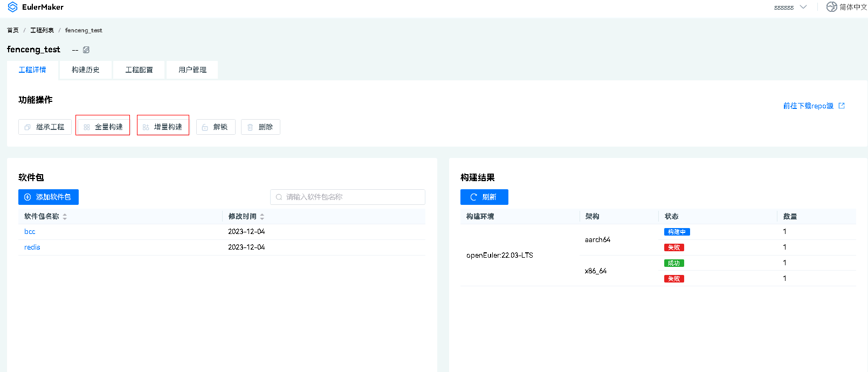Open the redis package link
Screen dimensions: 868x372
point(32,247)
